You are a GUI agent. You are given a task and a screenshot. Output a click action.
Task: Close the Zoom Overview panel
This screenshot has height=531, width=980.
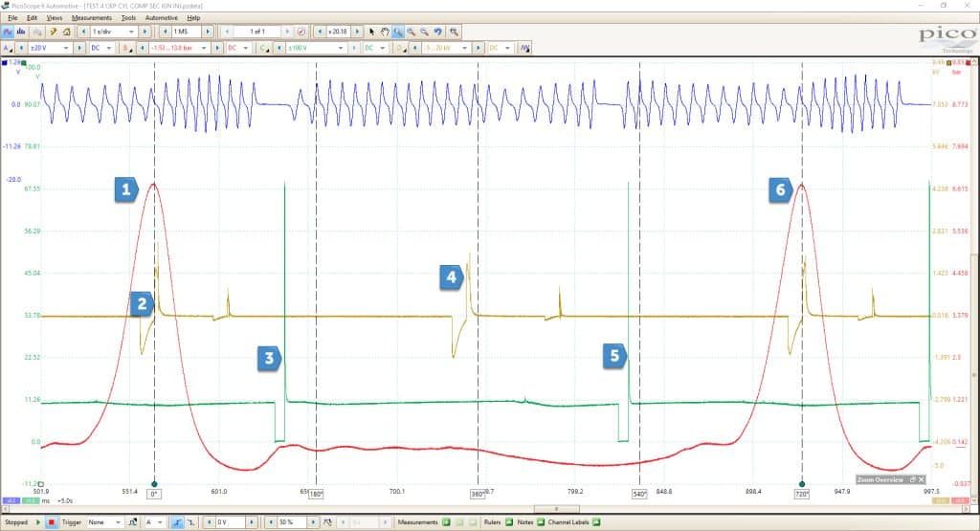pyautogui.click(x=922, y=479)
